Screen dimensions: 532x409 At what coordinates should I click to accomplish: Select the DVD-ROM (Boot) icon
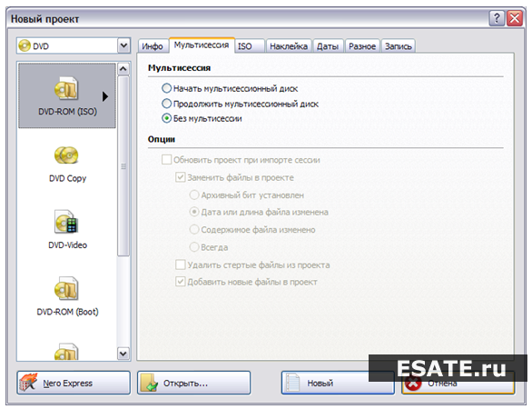66,288
